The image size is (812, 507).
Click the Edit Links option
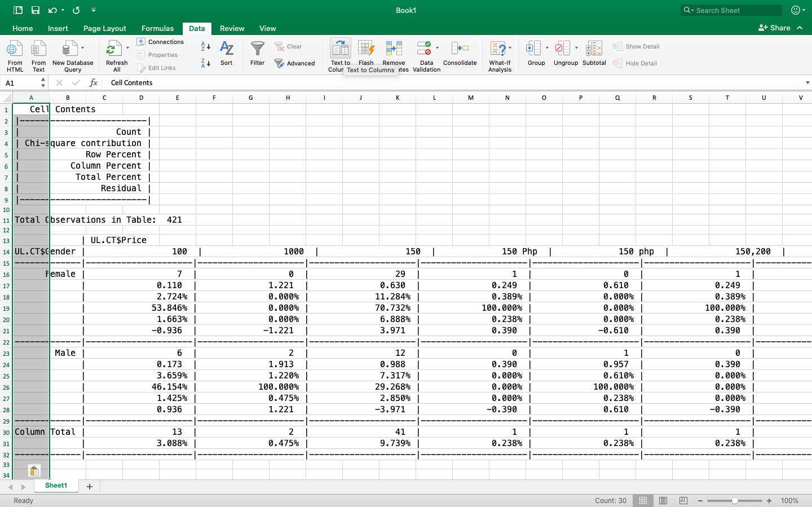[160, 67]
